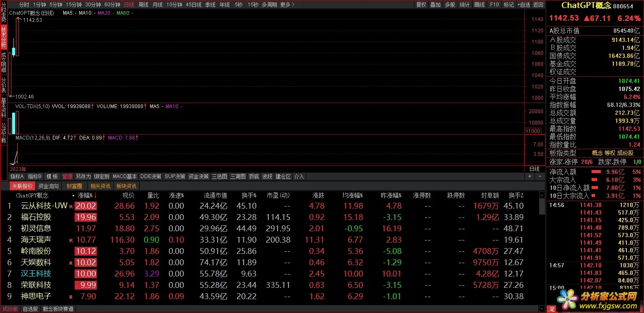Click the 标记 mark button

509,5
